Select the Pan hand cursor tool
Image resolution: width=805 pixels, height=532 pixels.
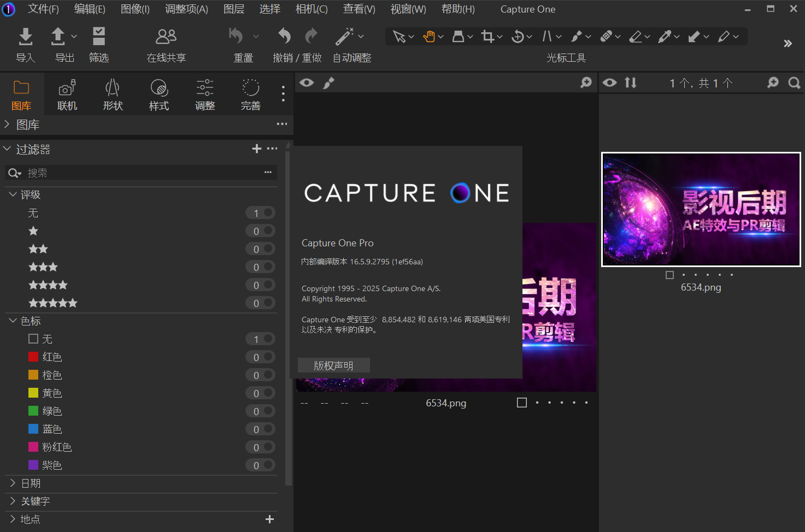click(429, 37)
